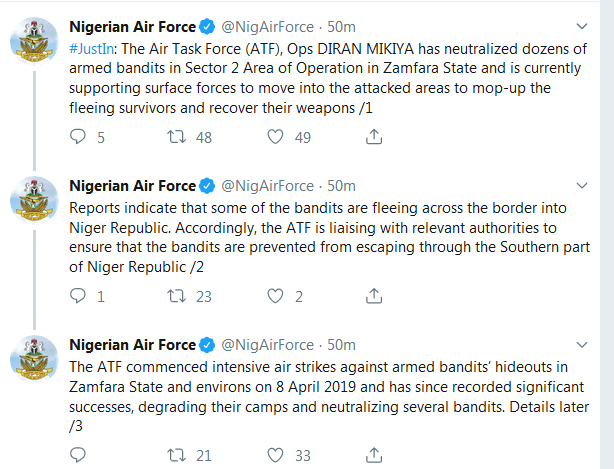
Task: Open the third tweet's more options chevron
Action: (582, 345)
